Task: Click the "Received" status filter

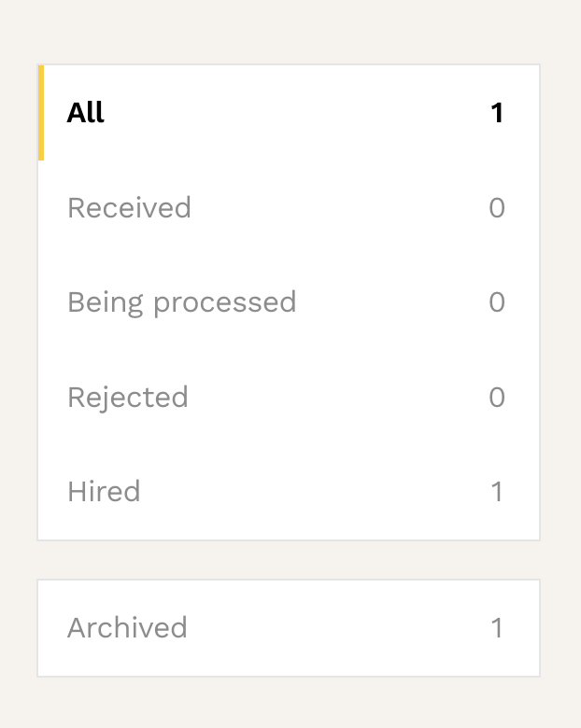Action: click(x=129, y=207)
